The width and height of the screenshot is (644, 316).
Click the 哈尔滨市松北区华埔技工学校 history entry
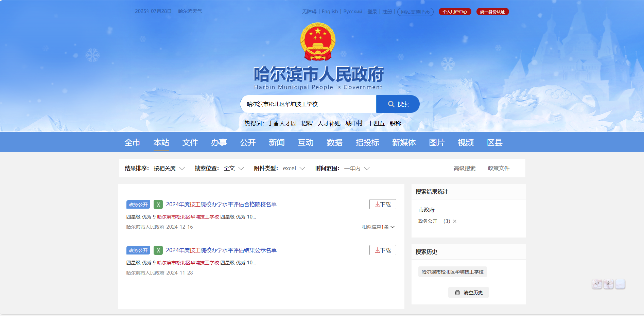[x=452, y=272]
